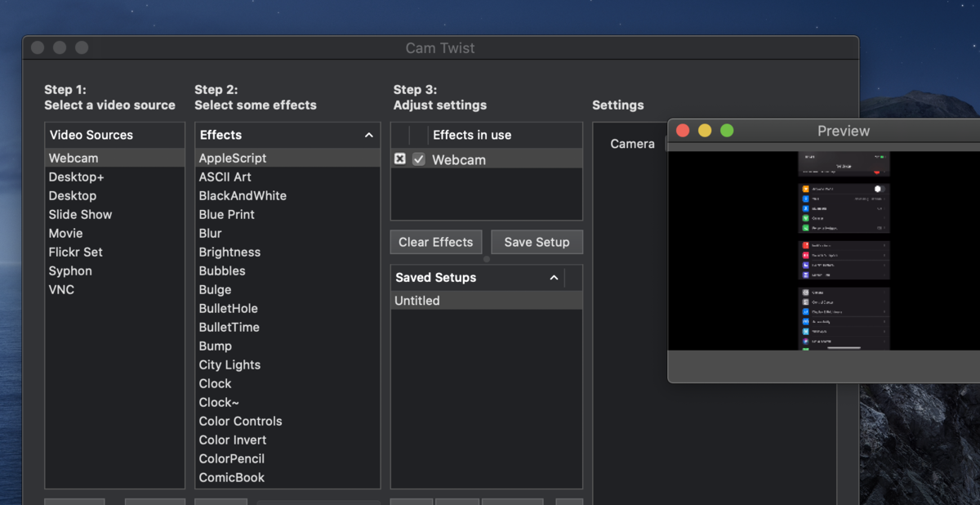Select Blue Print effect

287,214
